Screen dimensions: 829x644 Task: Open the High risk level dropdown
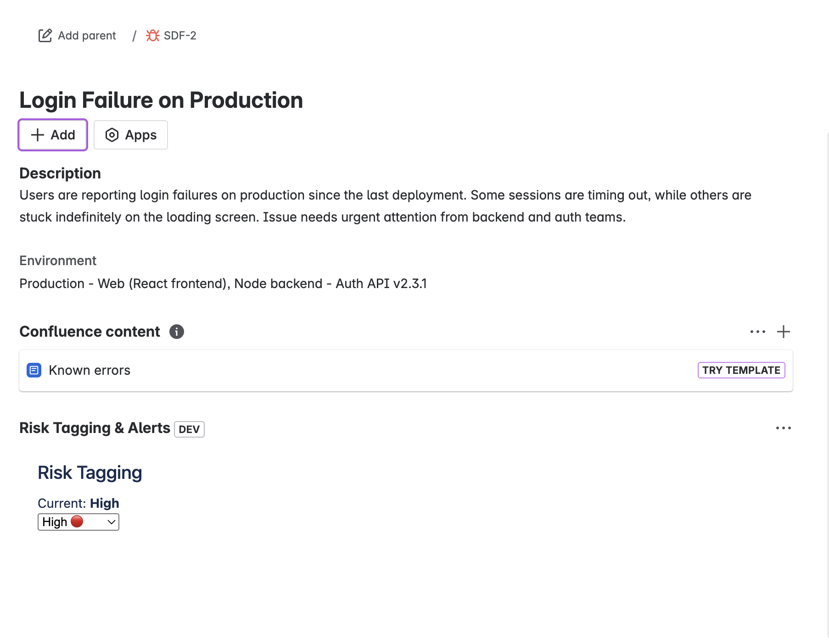pyautogui.click(x=78, y=522)
